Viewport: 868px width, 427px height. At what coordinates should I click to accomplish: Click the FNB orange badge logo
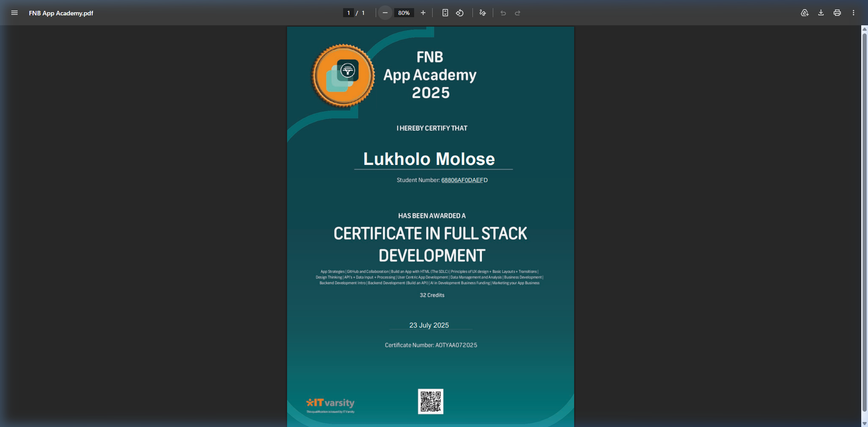pyautogui.click(x=343, y=75)
